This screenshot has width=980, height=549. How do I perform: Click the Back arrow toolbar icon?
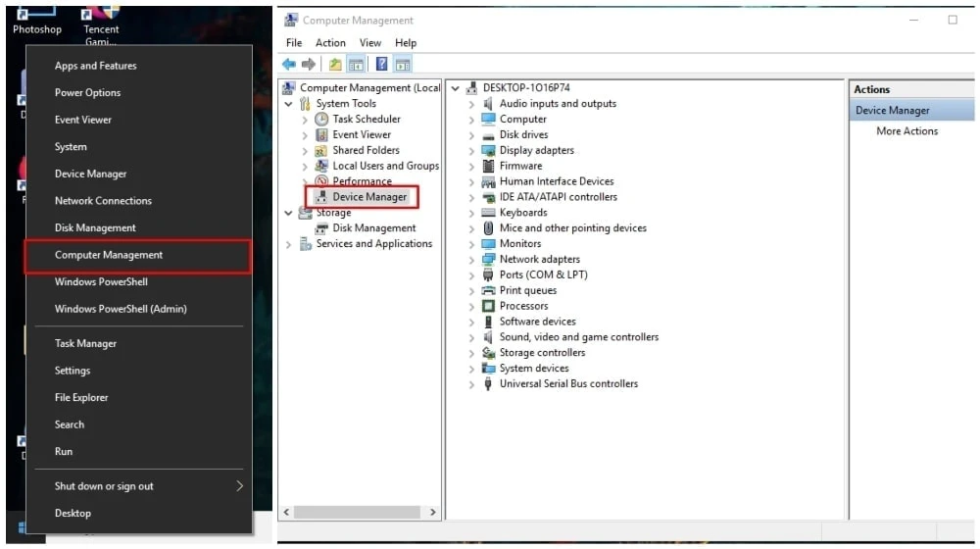(289, 65)
